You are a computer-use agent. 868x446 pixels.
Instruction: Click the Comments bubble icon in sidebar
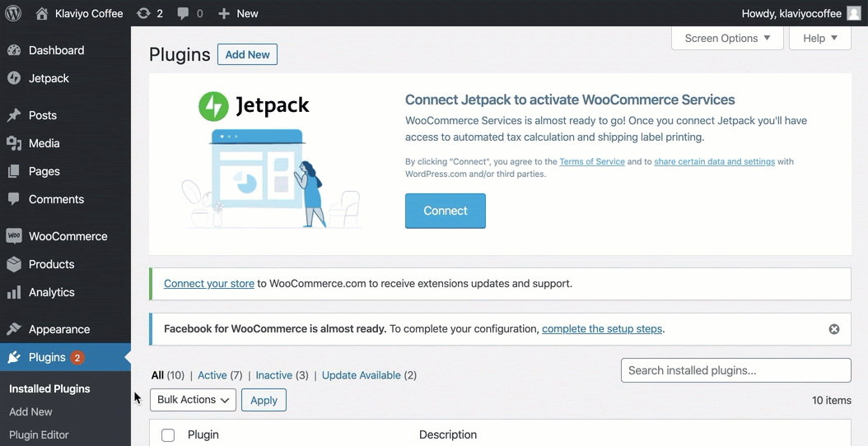pos(14,199)
